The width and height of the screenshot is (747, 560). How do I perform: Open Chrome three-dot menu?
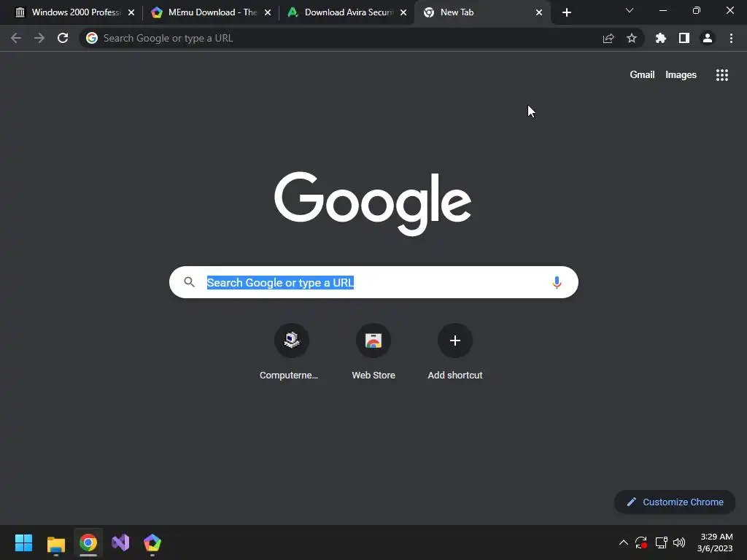pyautogui.click(x=731, y=38)
